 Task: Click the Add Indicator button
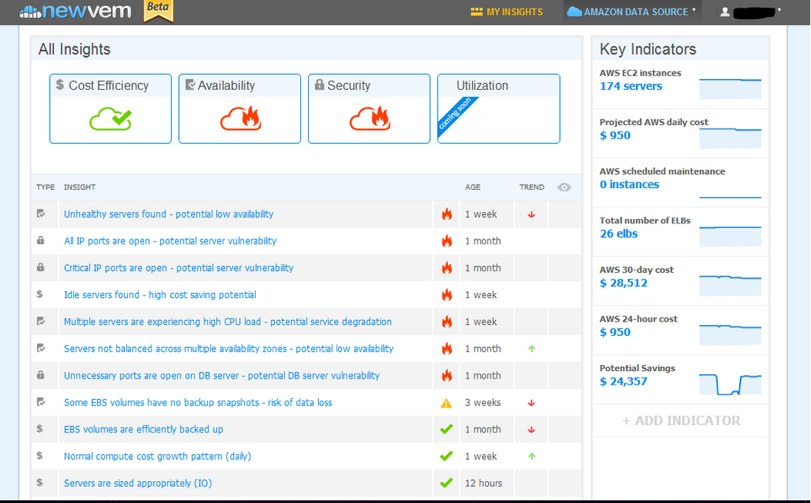coord(681,421)
